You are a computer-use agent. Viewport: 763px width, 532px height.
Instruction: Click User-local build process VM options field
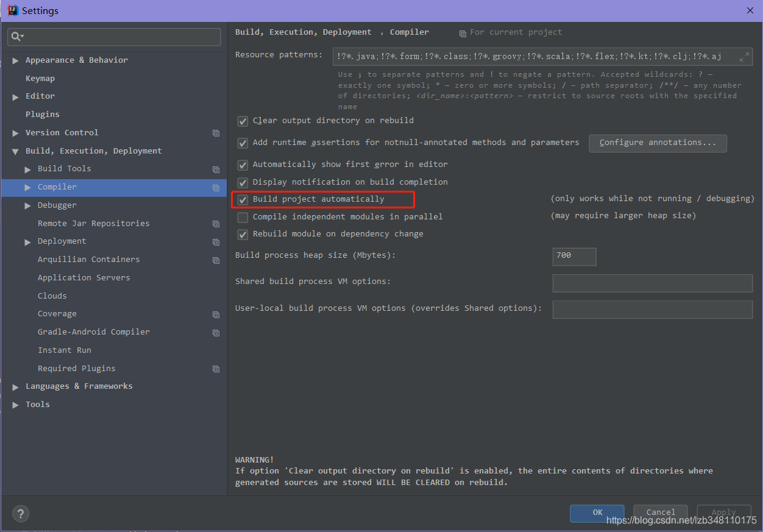coord(653,309)
